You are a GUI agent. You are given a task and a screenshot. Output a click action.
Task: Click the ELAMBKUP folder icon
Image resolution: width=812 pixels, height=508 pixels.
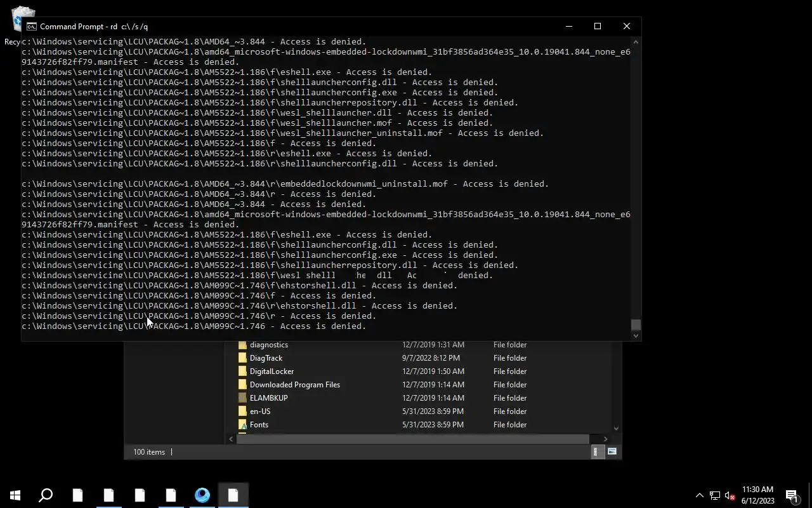pos(242,398)
